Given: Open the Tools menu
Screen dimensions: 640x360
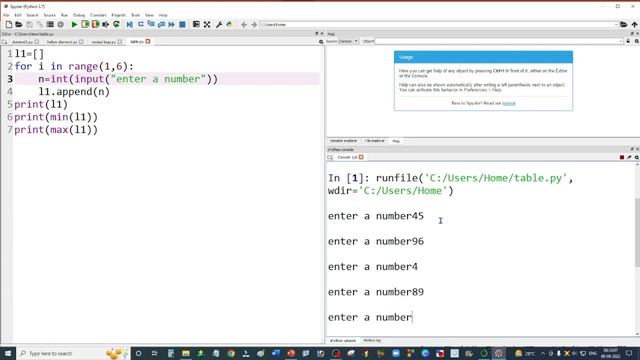Looking at the screenshot, I should coord(135,15).
